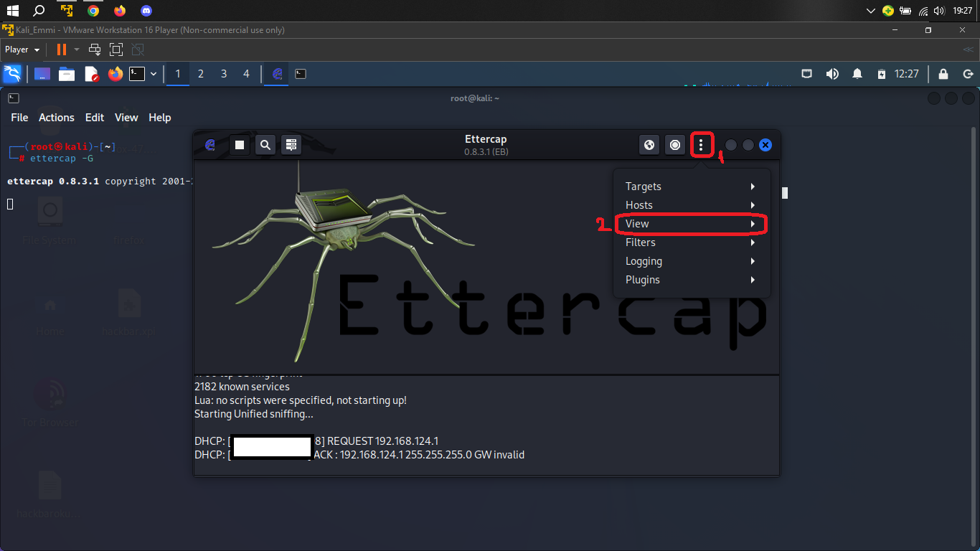
Task: Stop sniffing with Ettercap's square stop button
Action: 240,145
